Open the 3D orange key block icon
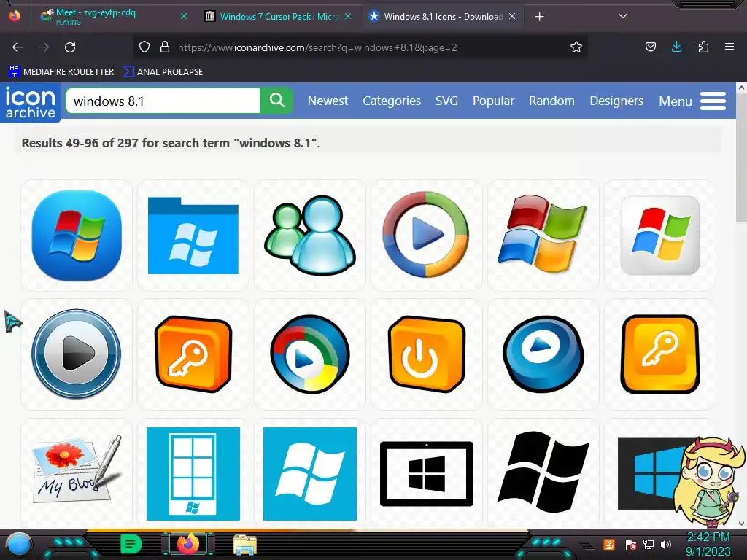 pyautogui.click(x=193, y=354)
